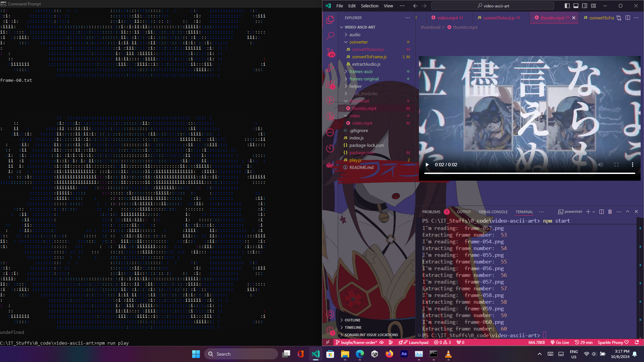The image size is (644, 362).
Task: Open the Explorer view in activity bar
Action: tap(330, 20)
